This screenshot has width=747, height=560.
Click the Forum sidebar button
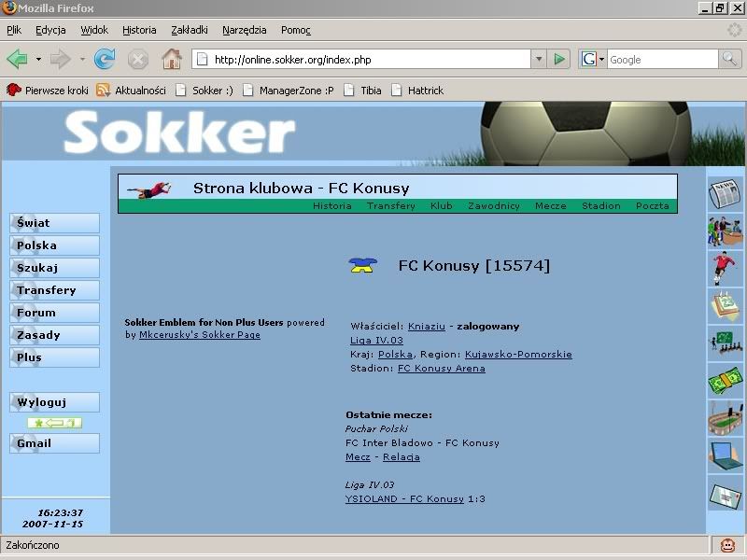tap(54, 313)
